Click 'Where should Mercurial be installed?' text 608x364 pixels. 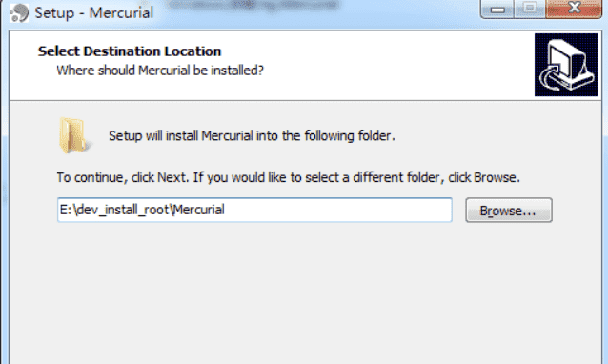pyautogui.click(x=160, y=71)
